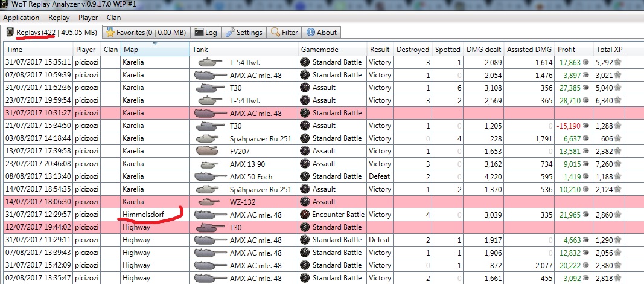The width and height of the screenshot is (644, 284).
Task: Sort by the Assisted DMG column header
Action: 529,50
